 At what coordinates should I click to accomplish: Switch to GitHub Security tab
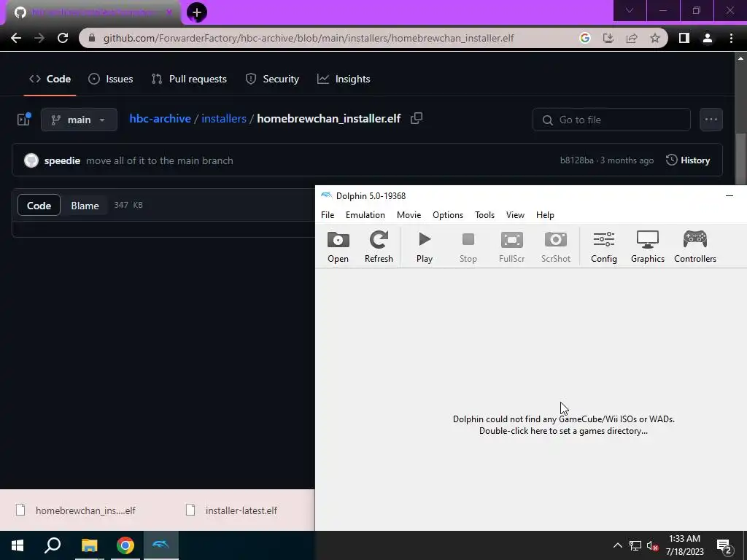272,79
